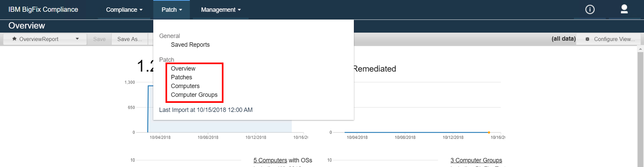
Task: Select Saved Reports from the menu
Action: 190,45
